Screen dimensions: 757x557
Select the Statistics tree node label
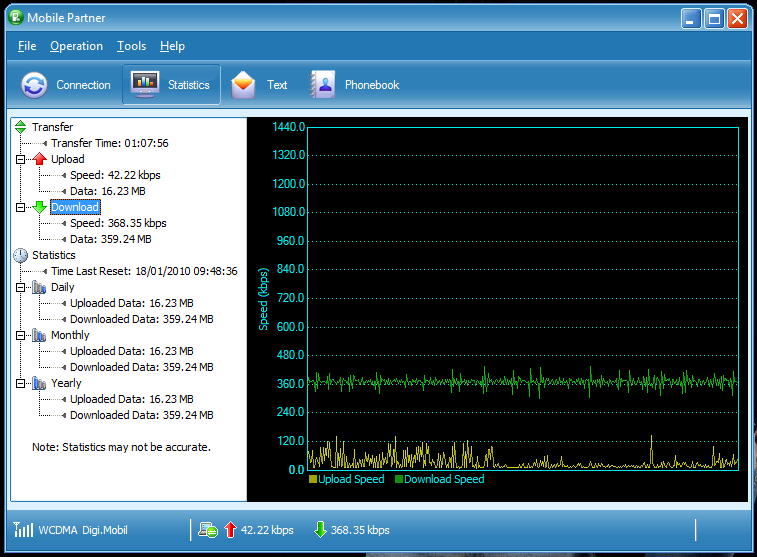(54, 255)
